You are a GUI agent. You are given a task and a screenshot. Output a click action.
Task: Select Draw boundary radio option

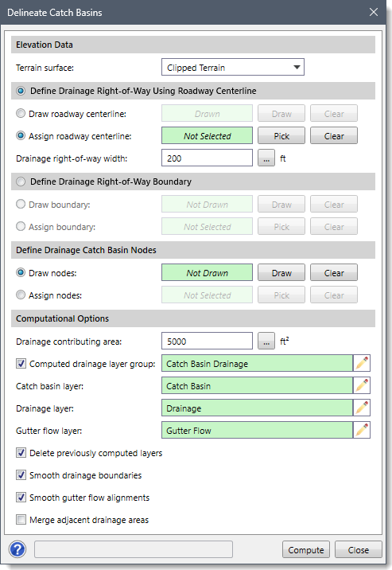click(21, 204)
